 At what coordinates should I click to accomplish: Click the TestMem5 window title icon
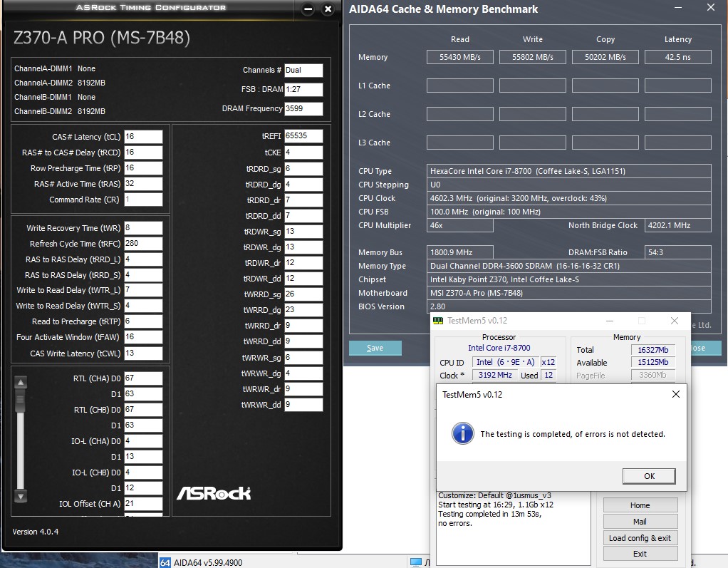pos(438,321)
